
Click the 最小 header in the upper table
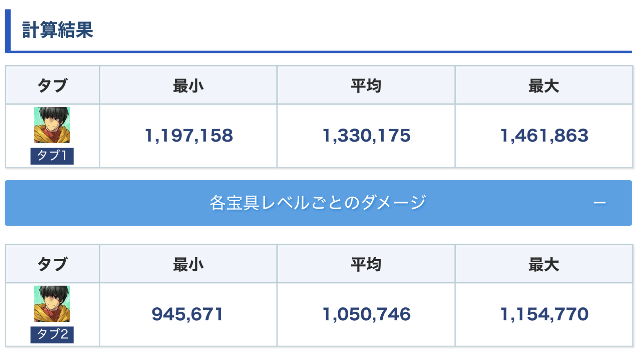(x=188, y=85)
